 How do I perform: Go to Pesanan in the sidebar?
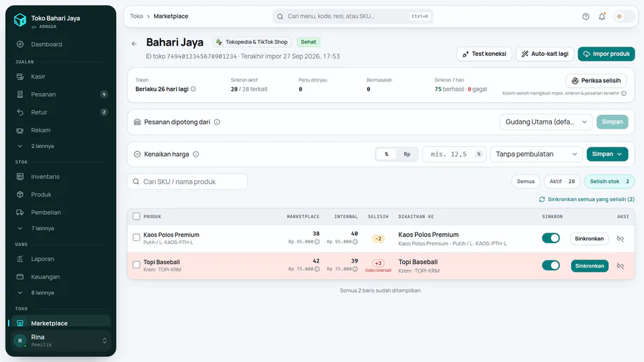[60, 94]
